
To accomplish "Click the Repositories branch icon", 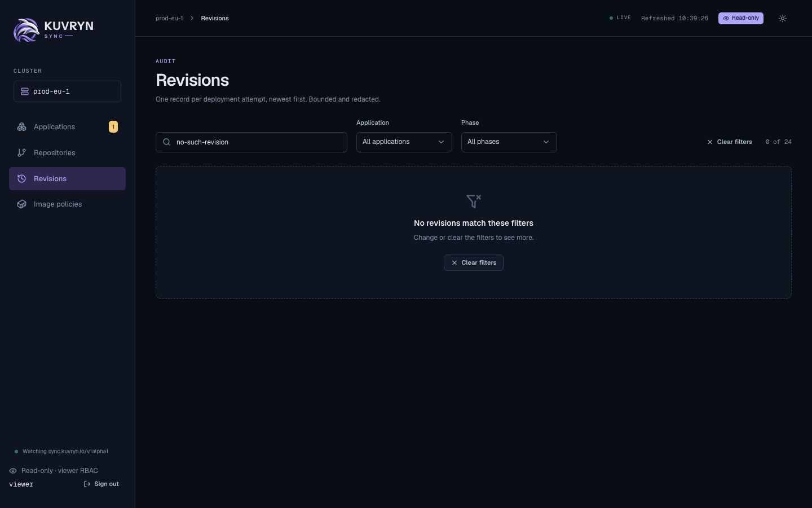I will pos(21,153).
